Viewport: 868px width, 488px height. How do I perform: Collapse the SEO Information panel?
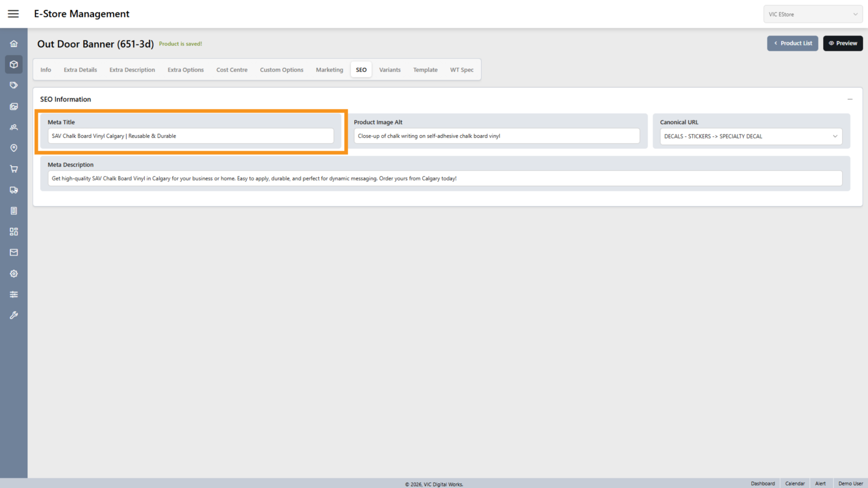(x=849, y=99)
